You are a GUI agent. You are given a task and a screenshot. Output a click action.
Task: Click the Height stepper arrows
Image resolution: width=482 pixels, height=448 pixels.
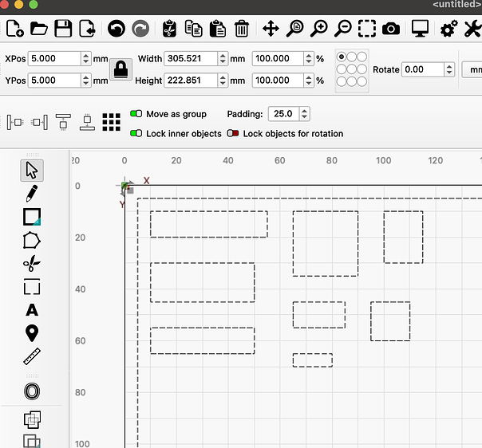click(223, 81)
